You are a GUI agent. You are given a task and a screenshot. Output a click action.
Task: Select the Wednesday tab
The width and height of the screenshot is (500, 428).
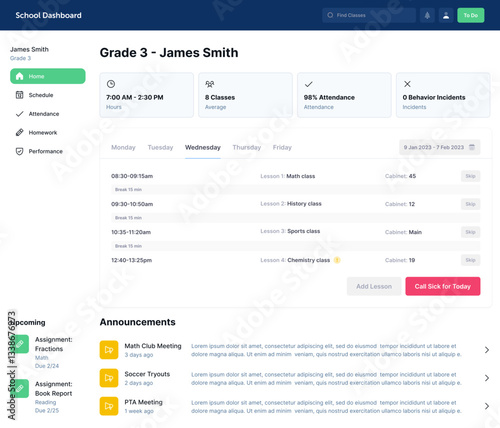tap(203, 147)
